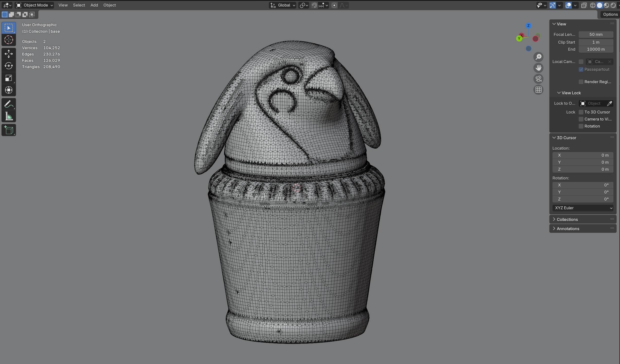Open the Add menu
This screenshot has width=620, height=364.
click(x=94, y=5)
